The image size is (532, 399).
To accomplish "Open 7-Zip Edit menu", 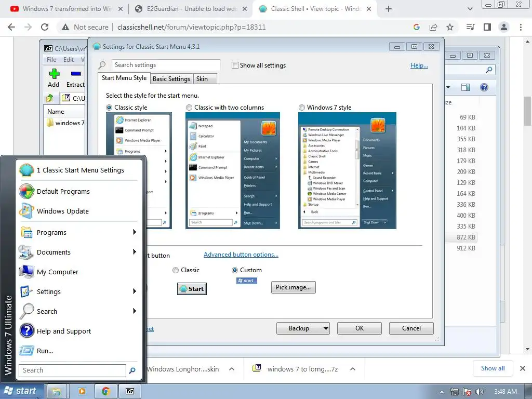I will [x=69, y=60].
